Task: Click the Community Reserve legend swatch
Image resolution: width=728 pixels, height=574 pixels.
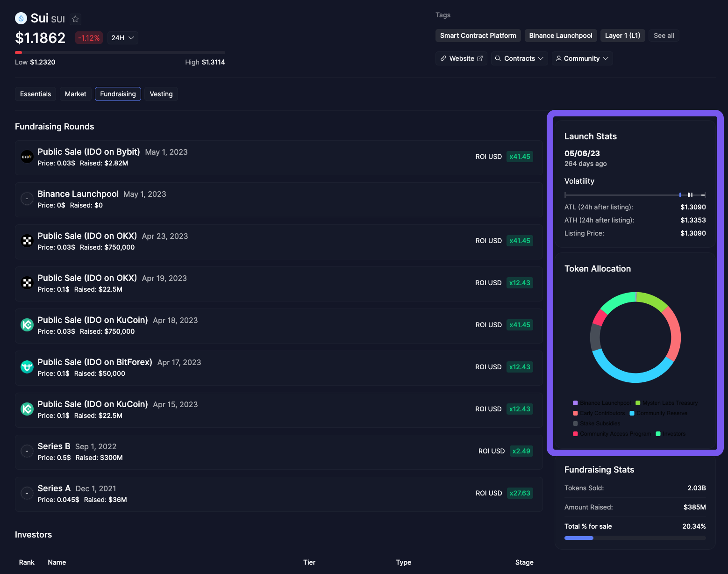Action: coord(632,413)
